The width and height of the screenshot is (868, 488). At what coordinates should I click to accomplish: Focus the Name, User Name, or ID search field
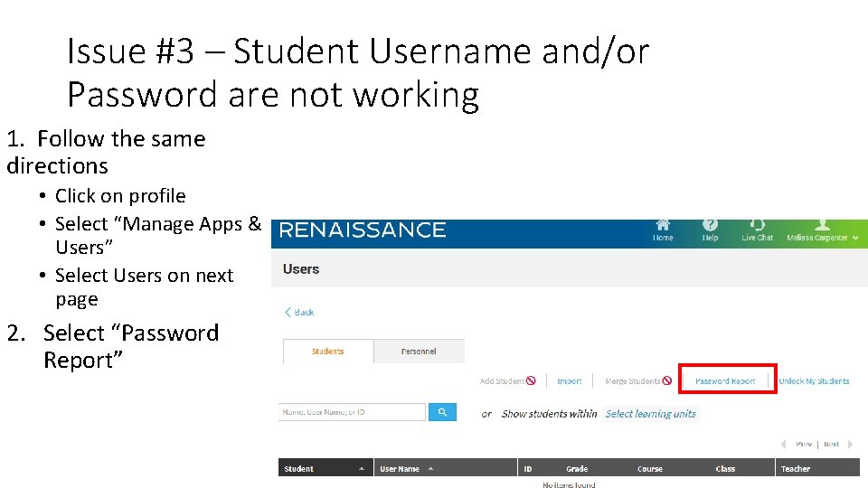tap(352, 412)
